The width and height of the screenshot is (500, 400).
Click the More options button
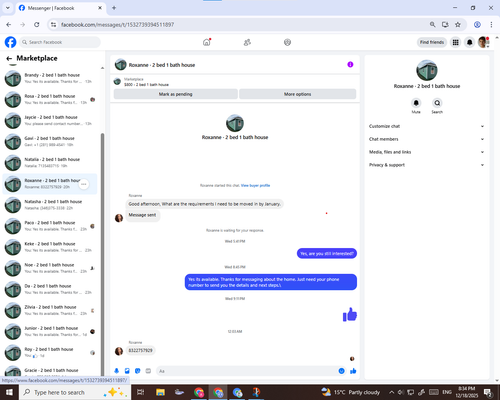click(x=298, y=94)
